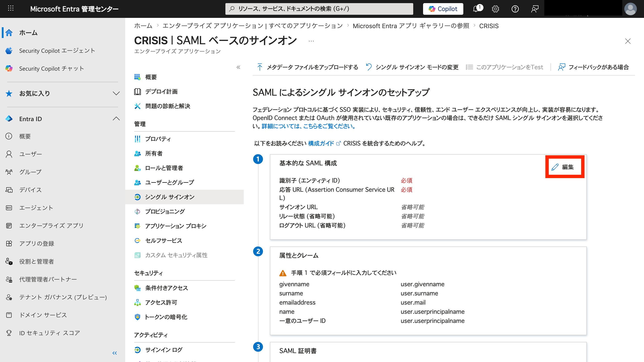Focus the resource search box
The image size is (644, 362).
[x=319, y=9]
